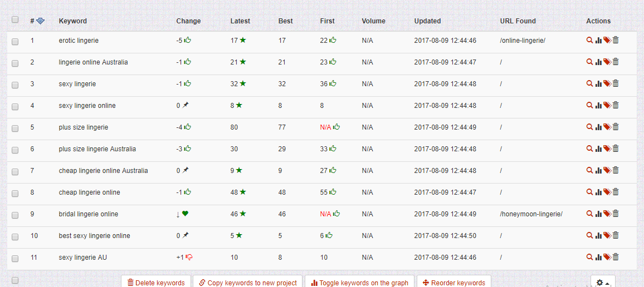Chart icon in cheap lingerie online row
Screen dimensions: 644x287
(x=598, y=192)
